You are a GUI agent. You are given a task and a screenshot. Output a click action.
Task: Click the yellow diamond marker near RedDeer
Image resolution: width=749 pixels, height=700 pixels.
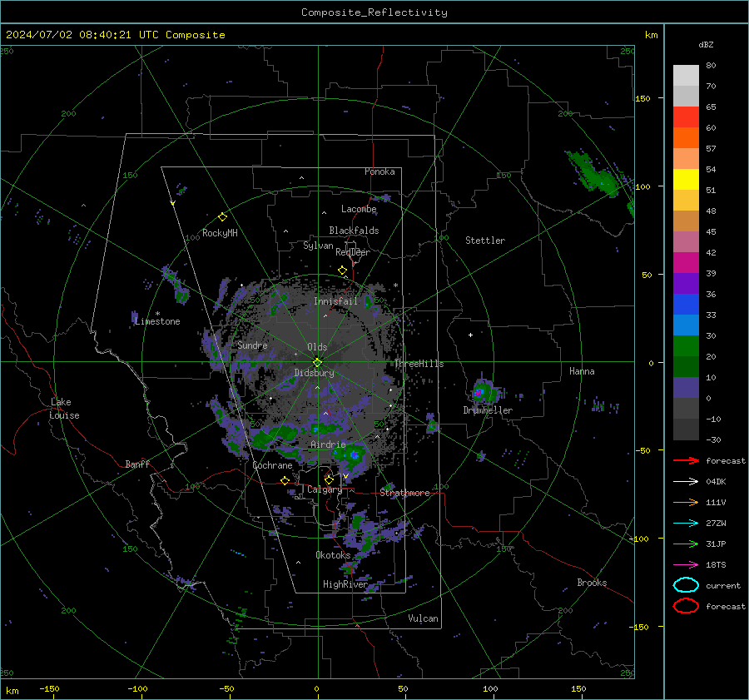[343, 271]
